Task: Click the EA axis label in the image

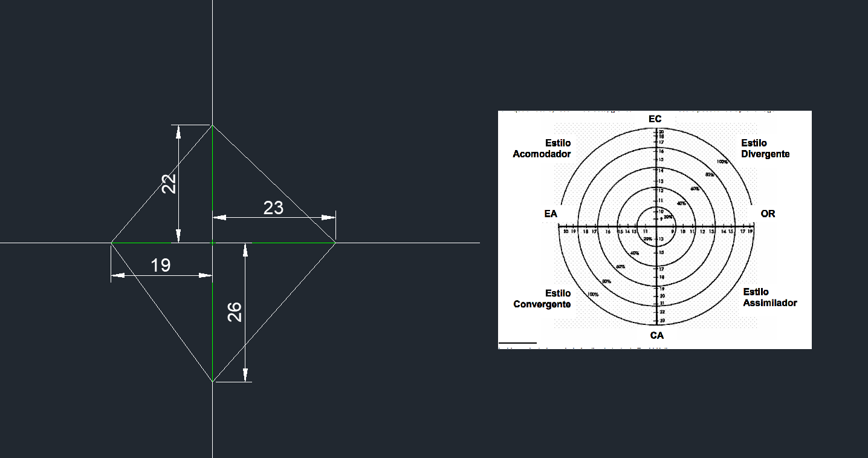Action: tap(551, 214)
